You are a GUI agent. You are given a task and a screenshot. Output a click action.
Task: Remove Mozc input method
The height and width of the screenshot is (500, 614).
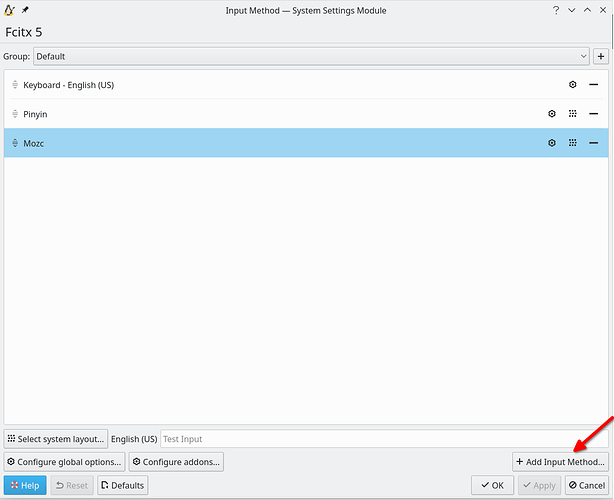coord(593,143)
